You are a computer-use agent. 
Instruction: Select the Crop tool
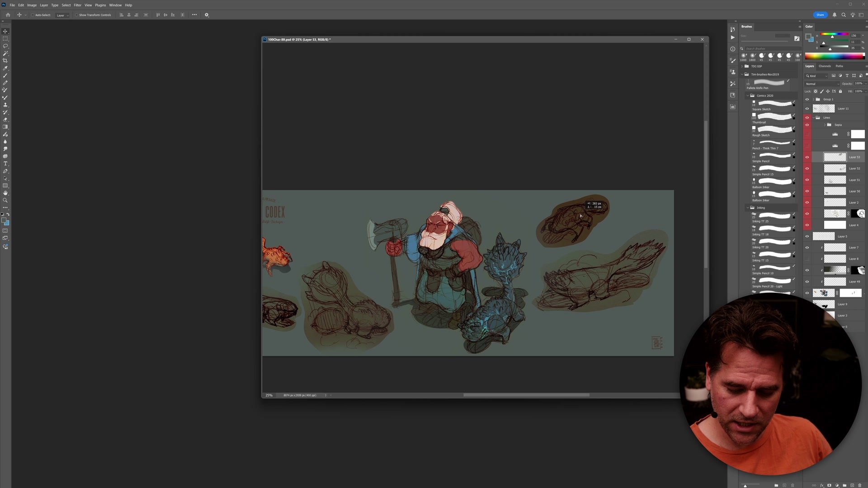(x=5, y=61)
